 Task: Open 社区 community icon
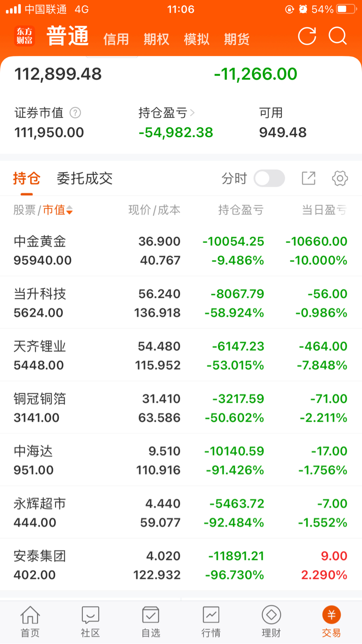[90, 615]
